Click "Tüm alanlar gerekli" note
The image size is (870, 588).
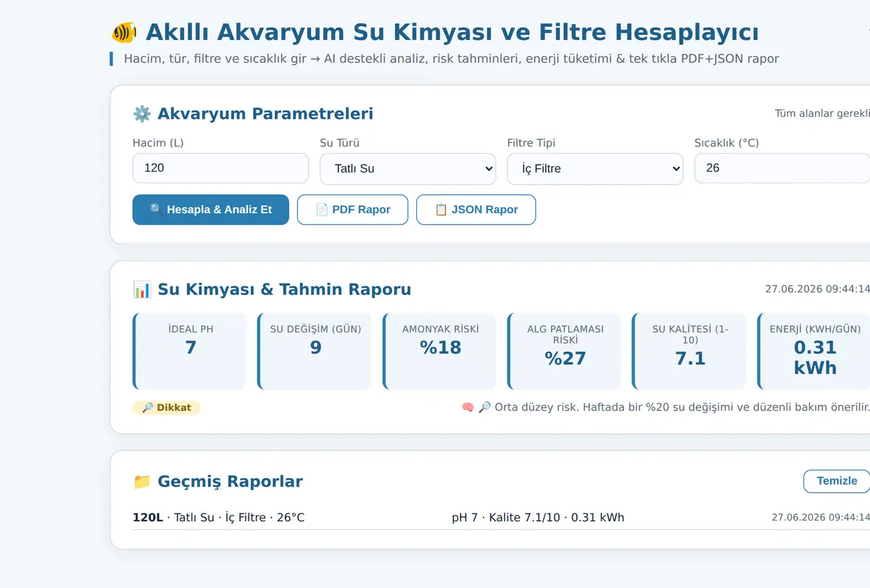pos(822,114)
